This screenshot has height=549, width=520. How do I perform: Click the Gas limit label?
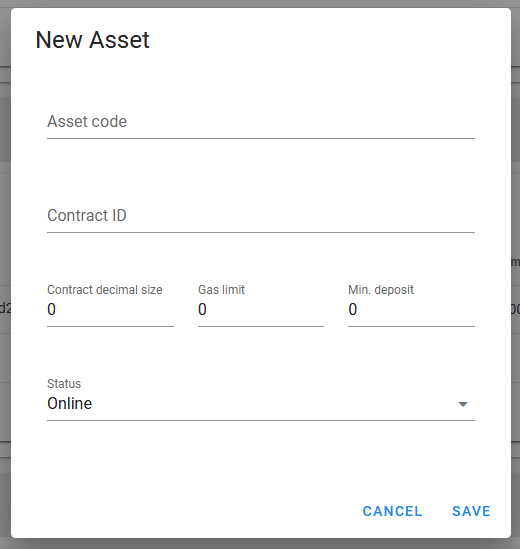221,290
